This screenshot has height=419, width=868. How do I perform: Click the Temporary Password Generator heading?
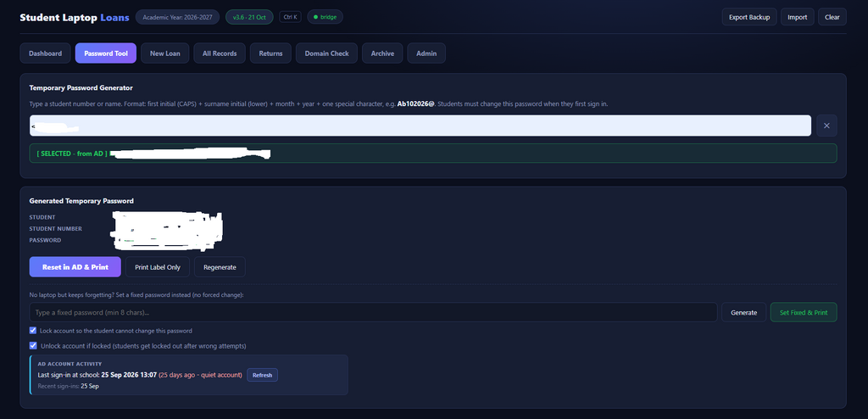(x=81, y=87)
